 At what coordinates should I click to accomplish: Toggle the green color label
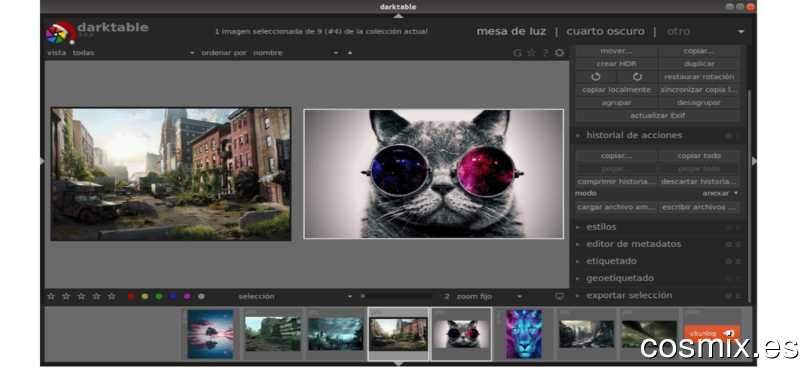point(159,297)
